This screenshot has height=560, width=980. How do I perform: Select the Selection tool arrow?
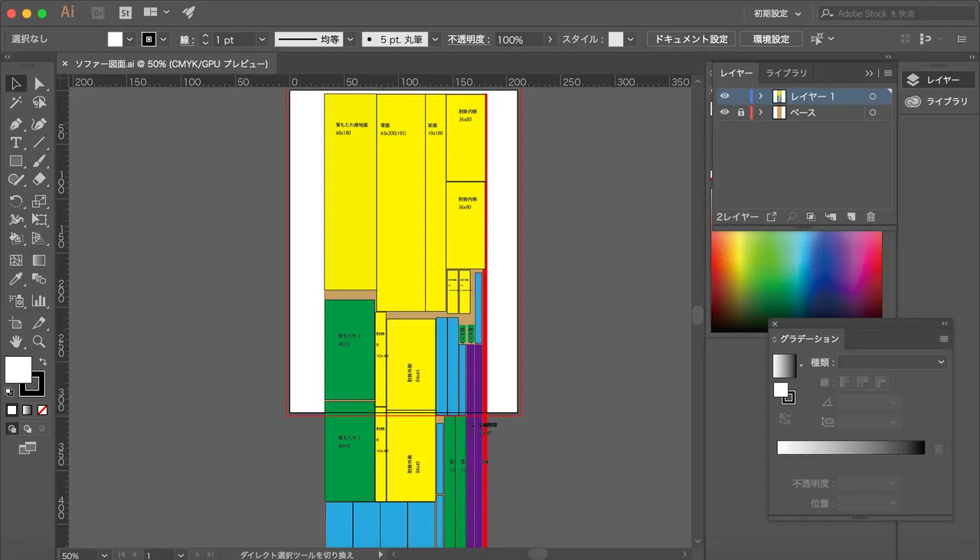click(15, 84)
